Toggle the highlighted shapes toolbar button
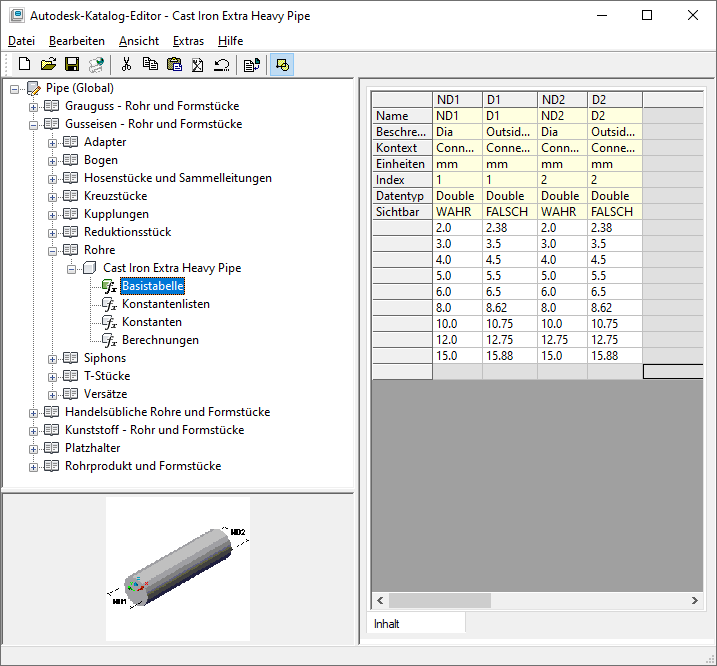The height and width of the screenshot is (666, 717). (x=282, y=64)
